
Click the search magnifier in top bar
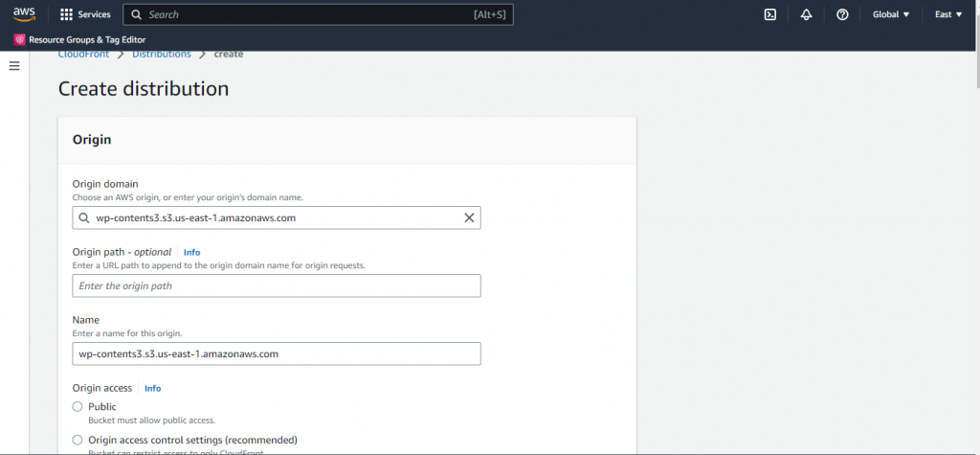click(x=136, y=14)
